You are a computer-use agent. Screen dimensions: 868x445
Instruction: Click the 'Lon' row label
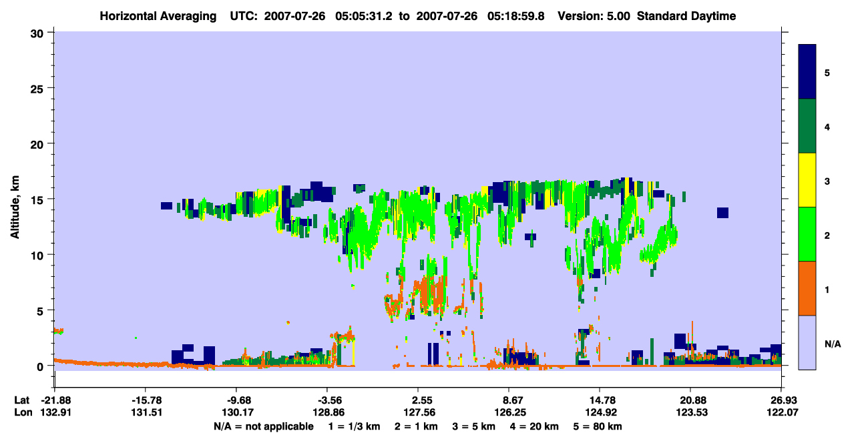(23, 412)
